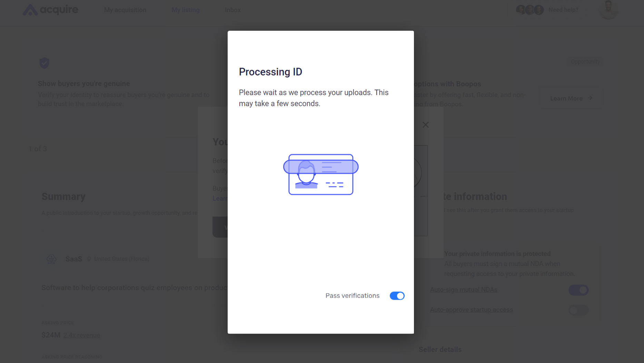Disable the Auto-sign mutual NDAs toggle

pos(578,290)
